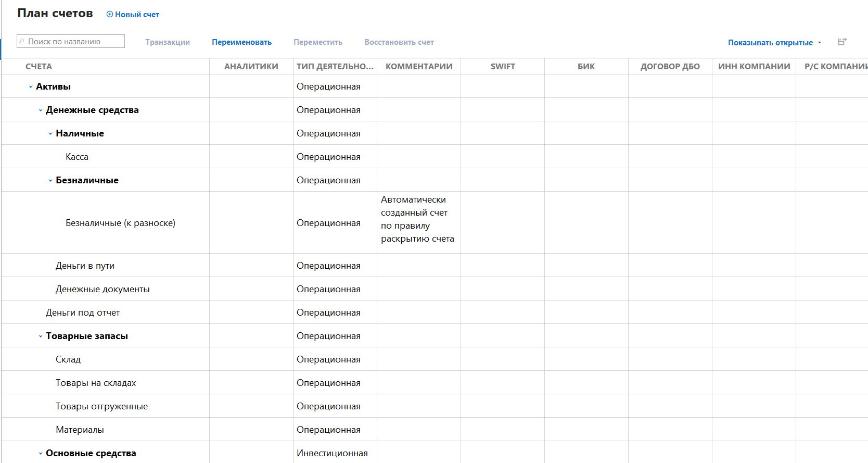Click the ДОГОВОР ДБО column header

[670, 67]
